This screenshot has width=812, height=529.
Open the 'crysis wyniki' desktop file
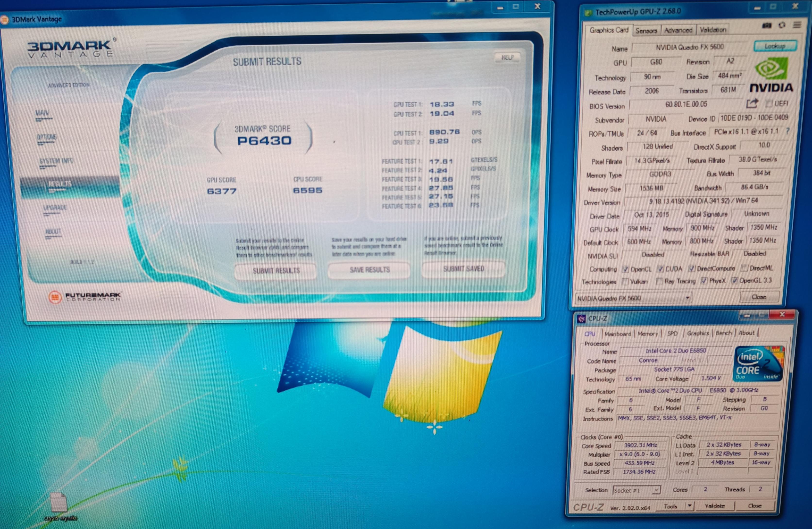59,502
